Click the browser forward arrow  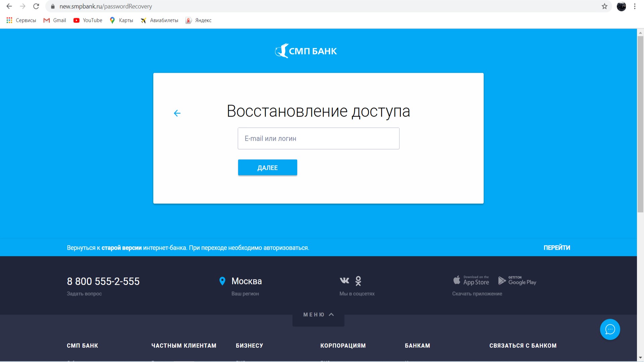point(22,6)
